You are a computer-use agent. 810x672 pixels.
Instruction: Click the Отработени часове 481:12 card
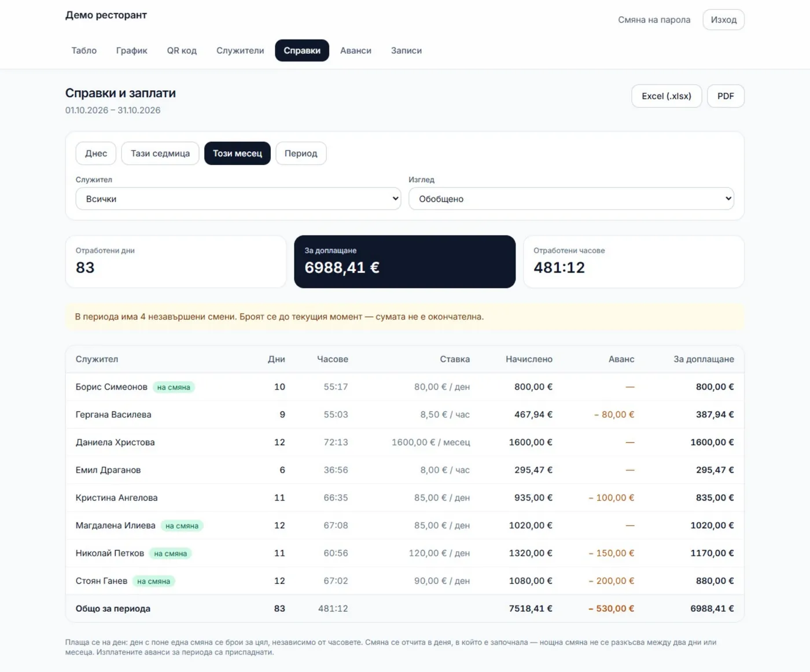[x=634, y=262]
